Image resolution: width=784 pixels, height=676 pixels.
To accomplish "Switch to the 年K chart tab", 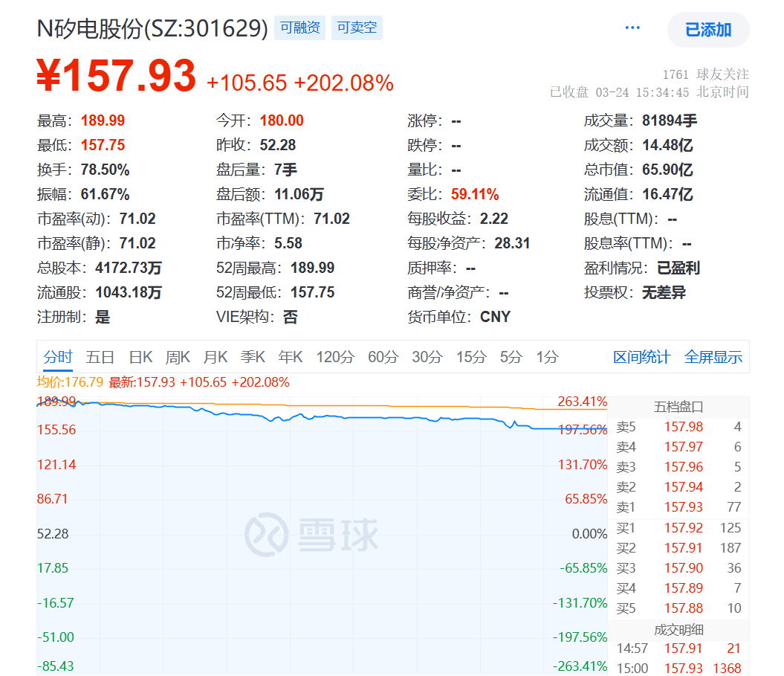I will 291,357.
